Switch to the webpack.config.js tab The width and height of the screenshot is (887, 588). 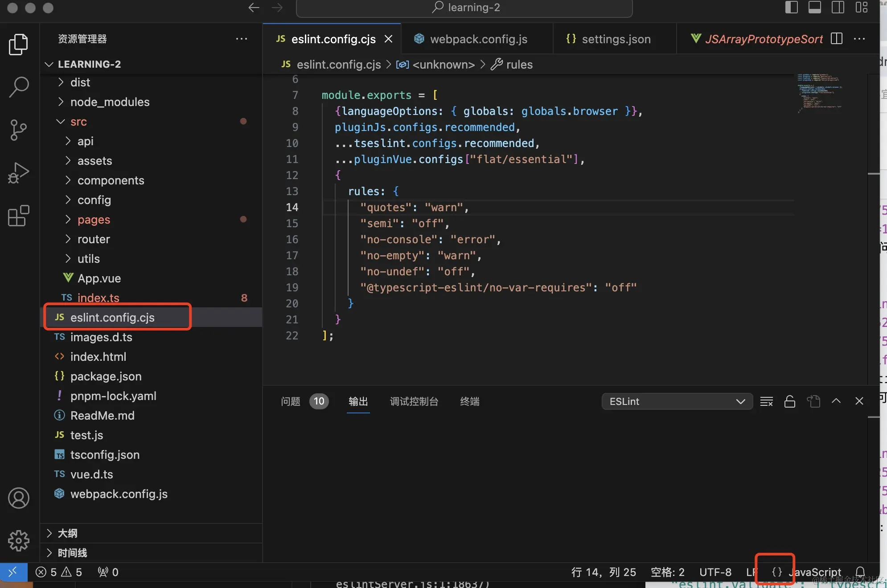(478, 39)
